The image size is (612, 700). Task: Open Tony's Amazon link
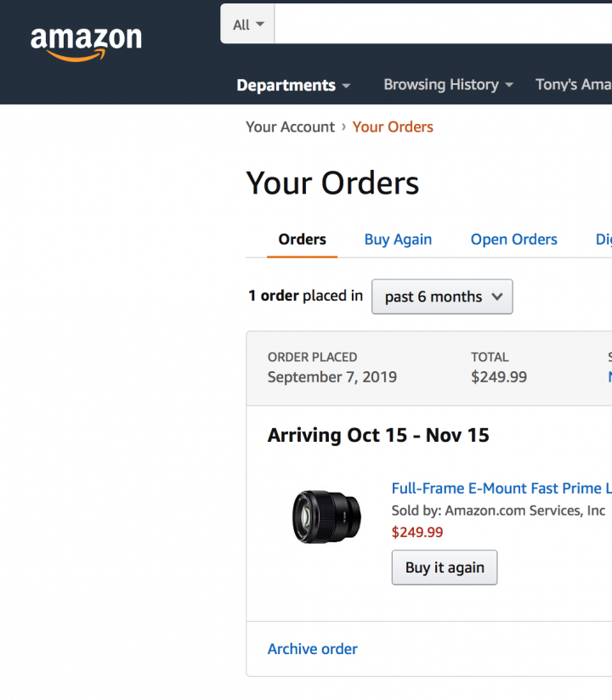tap(573, 85)
